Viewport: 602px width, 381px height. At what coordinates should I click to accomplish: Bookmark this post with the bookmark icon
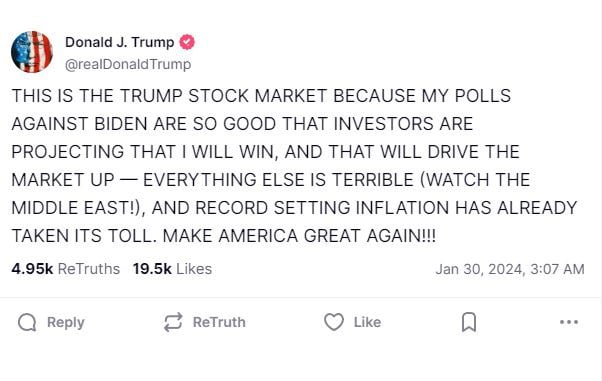(x=469, y=322)
